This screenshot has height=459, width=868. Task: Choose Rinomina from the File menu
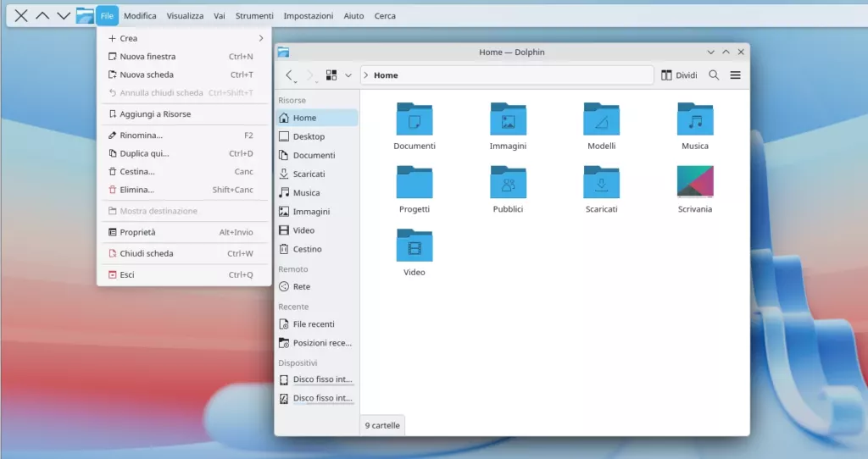point(184,135)
